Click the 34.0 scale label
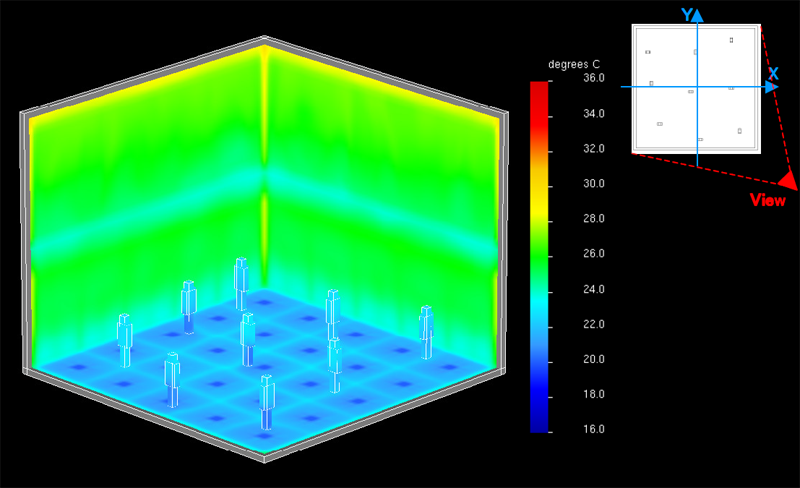Viewport: 800px width, 488px height. pos(594,114)
